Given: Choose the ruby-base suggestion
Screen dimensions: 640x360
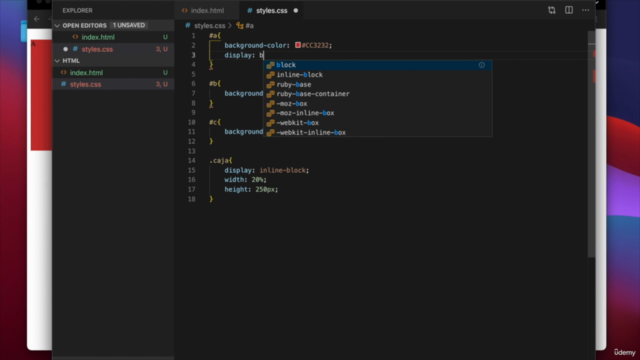Looking at the screenshot, I should 378,84.
